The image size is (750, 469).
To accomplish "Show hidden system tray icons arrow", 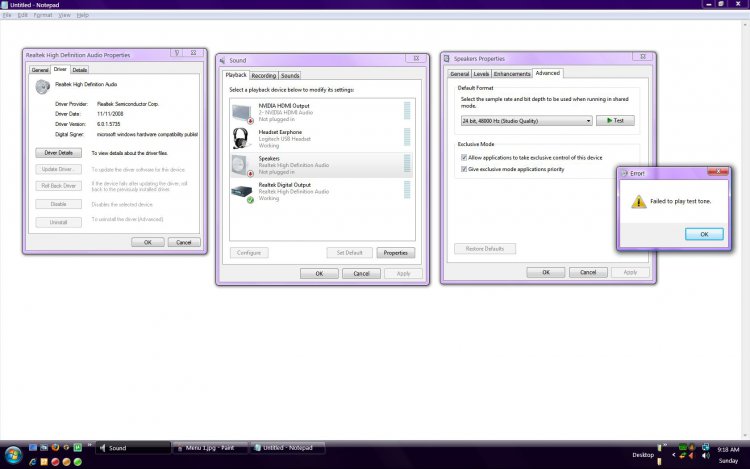I will tap(673, 455).
